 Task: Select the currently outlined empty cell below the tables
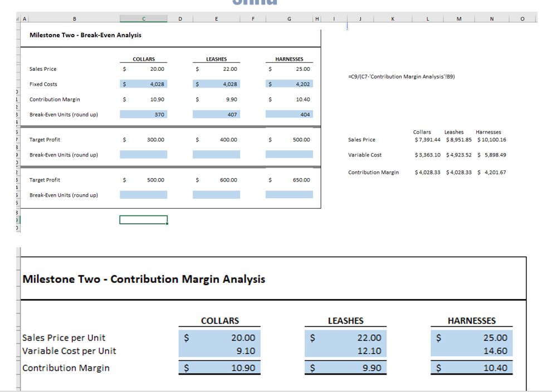143,219
